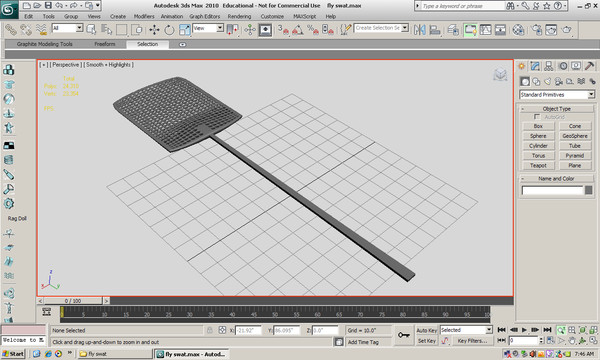The height and width of the screenshot is (360, 600).
Task: Open the Curve Editor from toolbar
Action: [485, 30]
